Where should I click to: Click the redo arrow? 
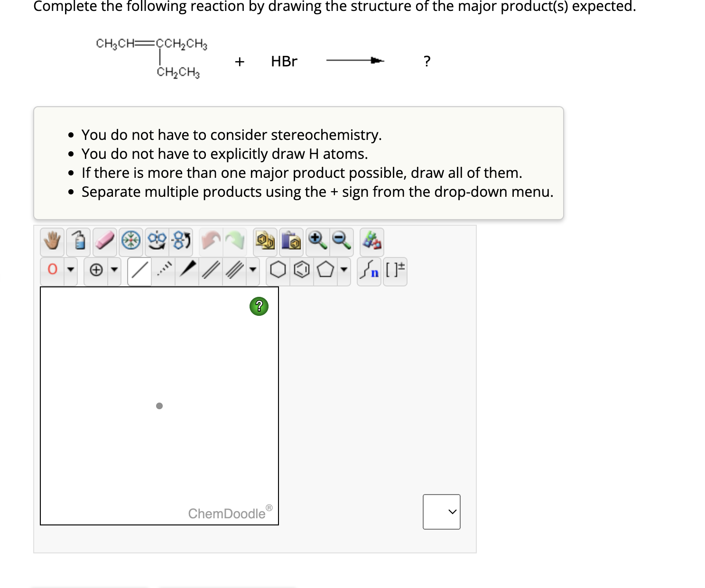(x=234, y=242)
